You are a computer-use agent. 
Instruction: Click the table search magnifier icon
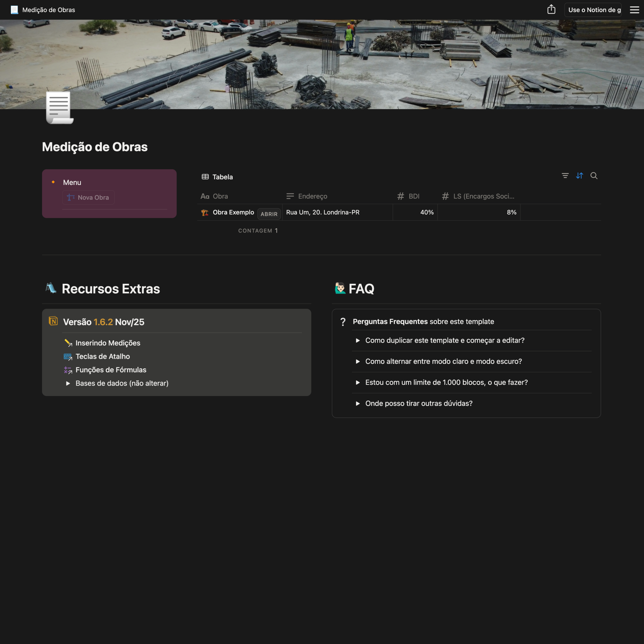(x=594, y=176)
